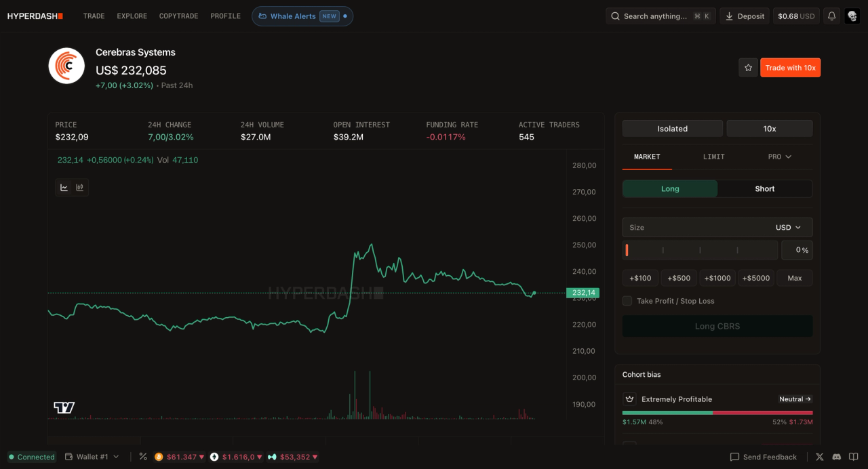868x469 pixels.
Task: Open the 10x leverage selector
Action: pyautogui.click(x=770, y=129)
